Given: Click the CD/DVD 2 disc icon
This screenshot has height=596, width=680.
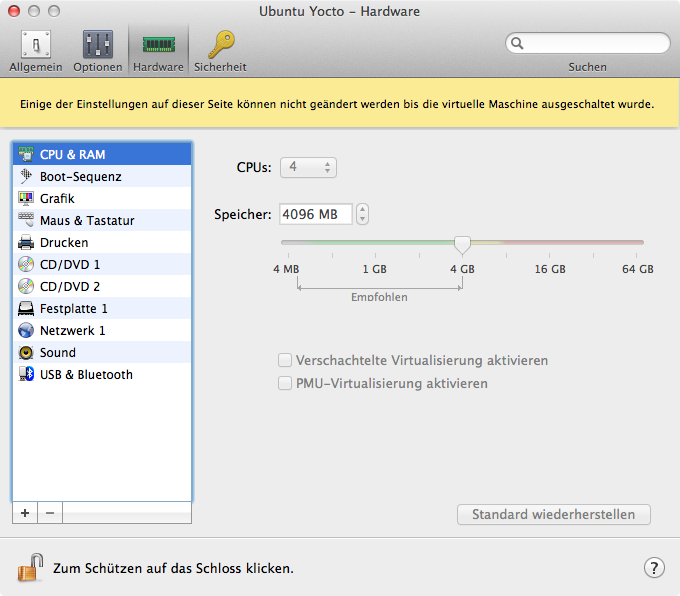Looking at the screenshot, I should [x=26, y=286].
